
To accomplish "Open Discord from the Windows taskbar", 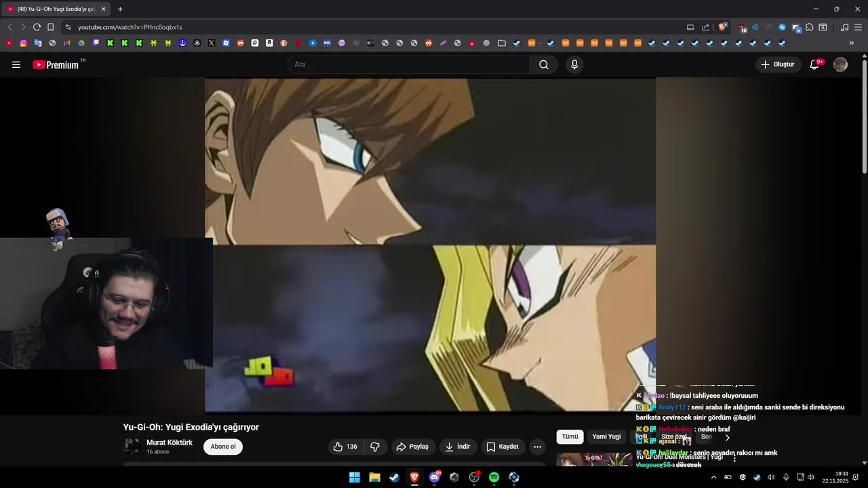I will (x=435, y=477).
